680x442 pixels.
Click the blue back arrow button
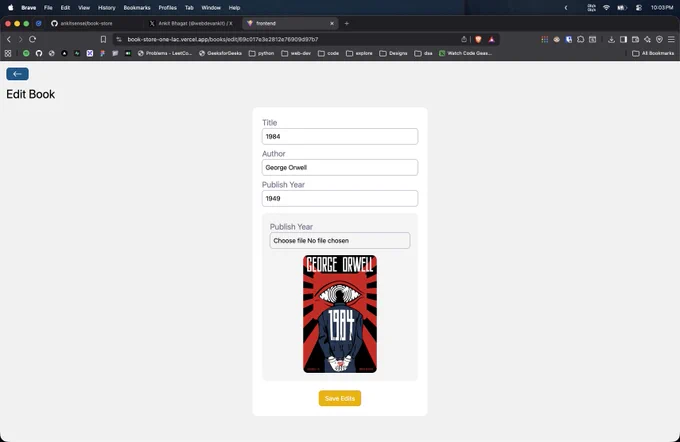click(17, 74)
